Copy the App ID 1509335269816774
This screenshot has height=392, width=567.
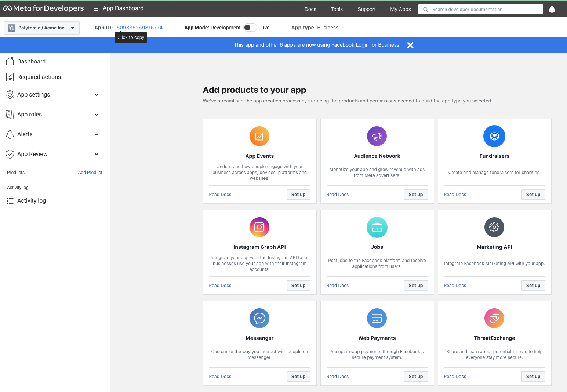tap(138, 28)
